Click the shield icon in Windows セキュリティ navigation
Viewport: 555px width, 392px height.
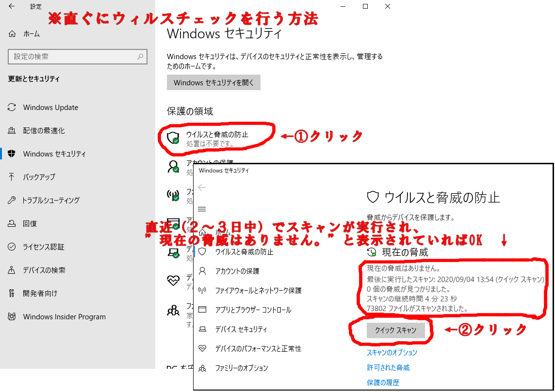click(x=202, y=251)
